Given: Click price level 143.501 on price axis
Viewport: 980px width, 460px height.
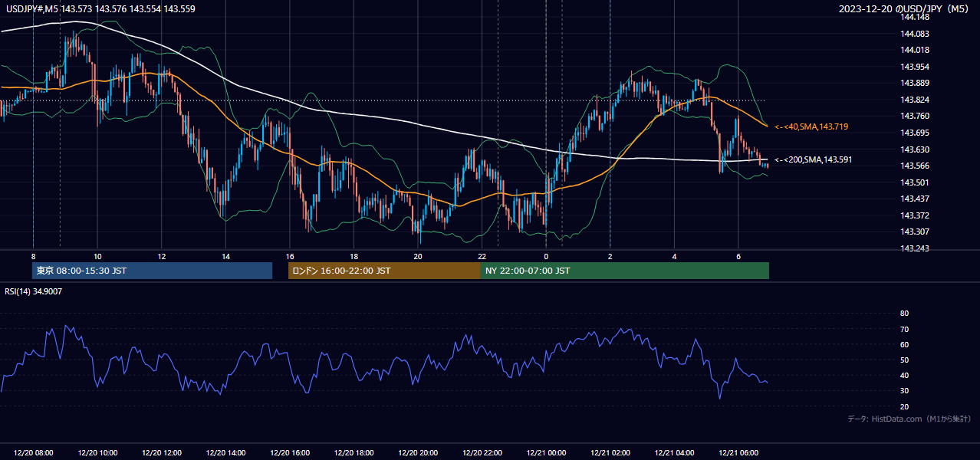Looking at the screenshot, I should 916,182.
